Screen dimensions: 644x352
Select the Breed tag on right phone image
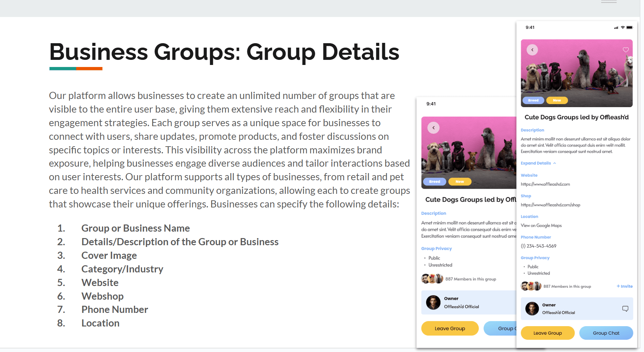[533, 100]
